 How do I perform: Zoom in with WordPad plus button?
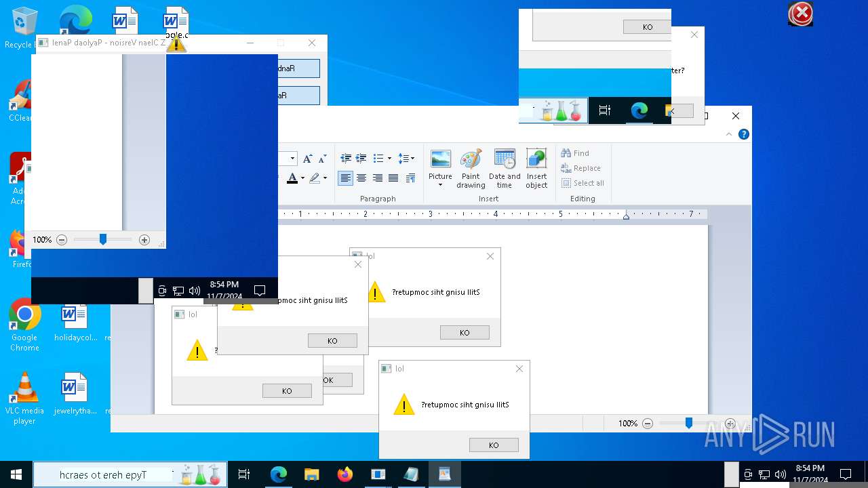pos(730,424)
